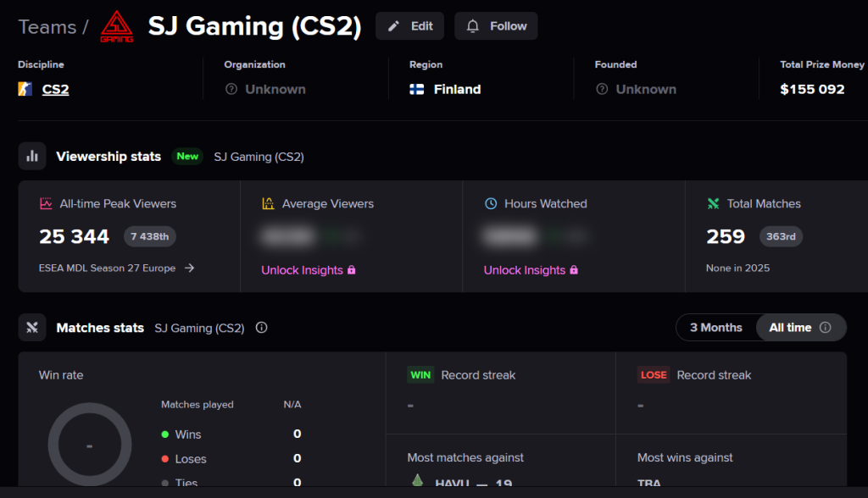This screenshot has height=498, width=868.
Task: Switch to the 3 Months tab
Action: coord(715,328)
